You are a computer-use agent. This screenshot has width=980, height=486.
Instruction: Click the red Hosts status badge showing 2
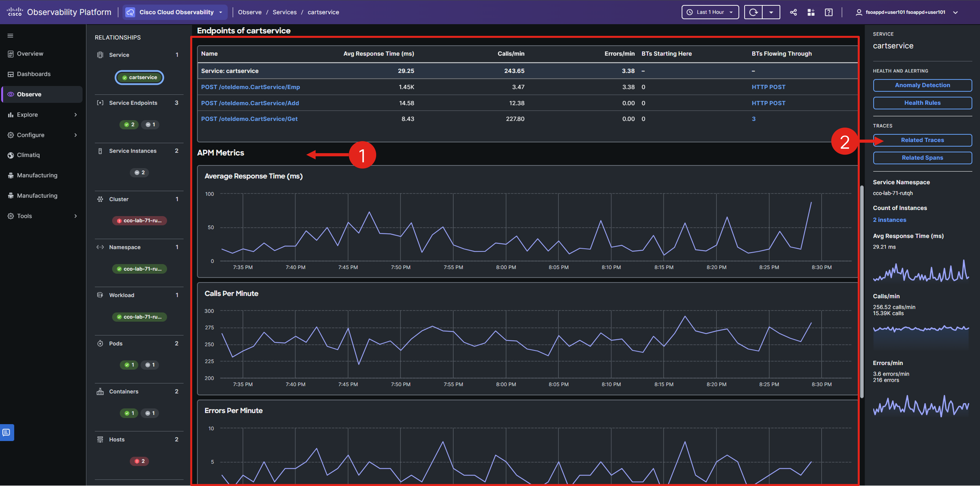[139, 461]
